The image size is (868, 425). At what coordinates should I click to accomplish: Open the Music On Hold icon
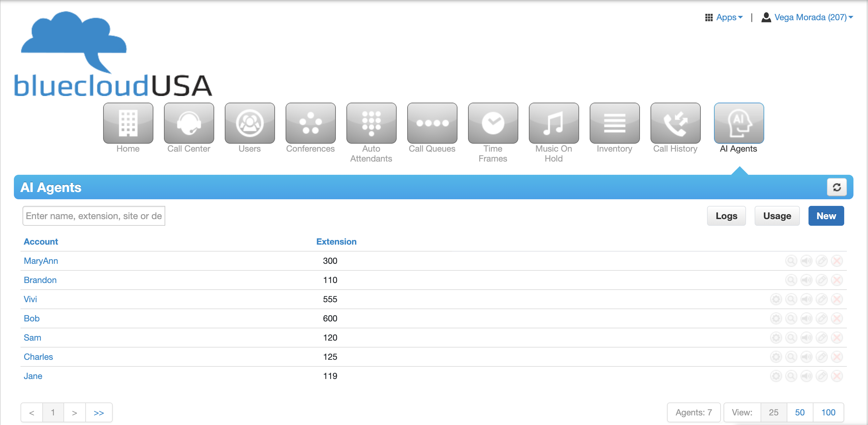553,123
